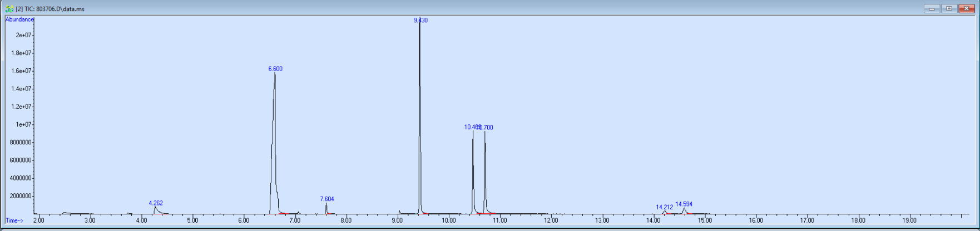The image size is (980, 231).
Task: Click the 10.700 peak label
Action: (x=486, y=128)
